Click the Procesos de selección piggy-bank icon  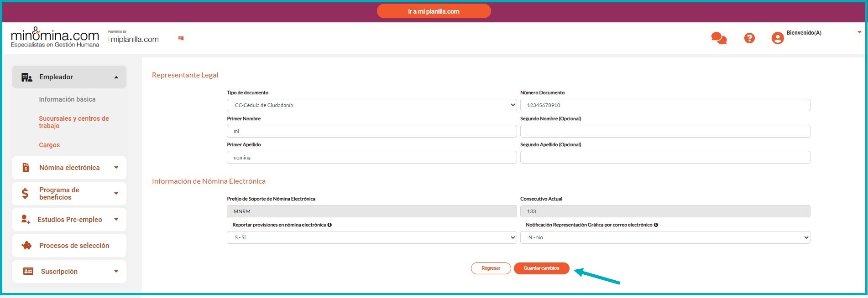(x=27, y=246)
